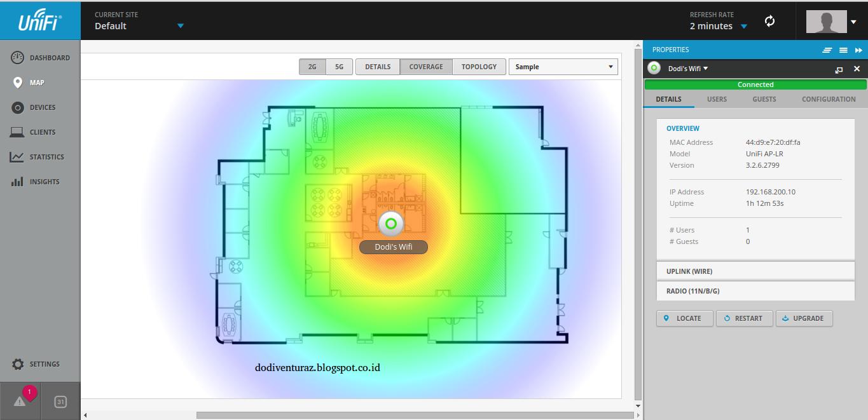Click the green device status icon
This screenshot has width=868, height=420.
point(654,68)
